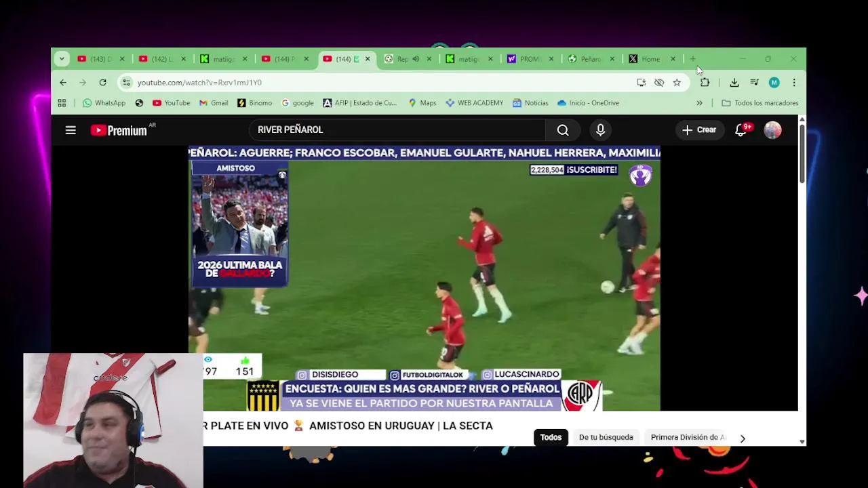Viewport: 868px width, 488px height.
Task: View site information icon in address bar
Action: [125, 83]
